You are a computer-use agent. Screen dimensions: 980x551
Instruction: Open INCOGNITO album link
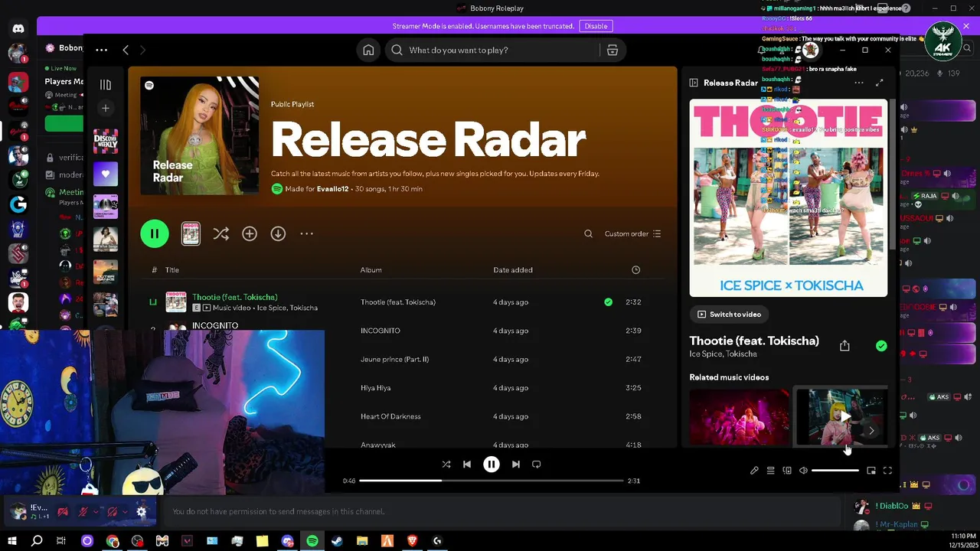tap(380, 331)
